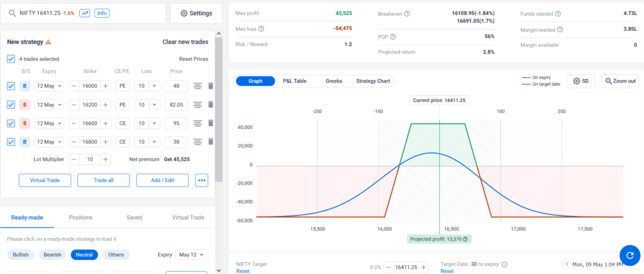Select the Graph tab

click(x=255, y=81)
